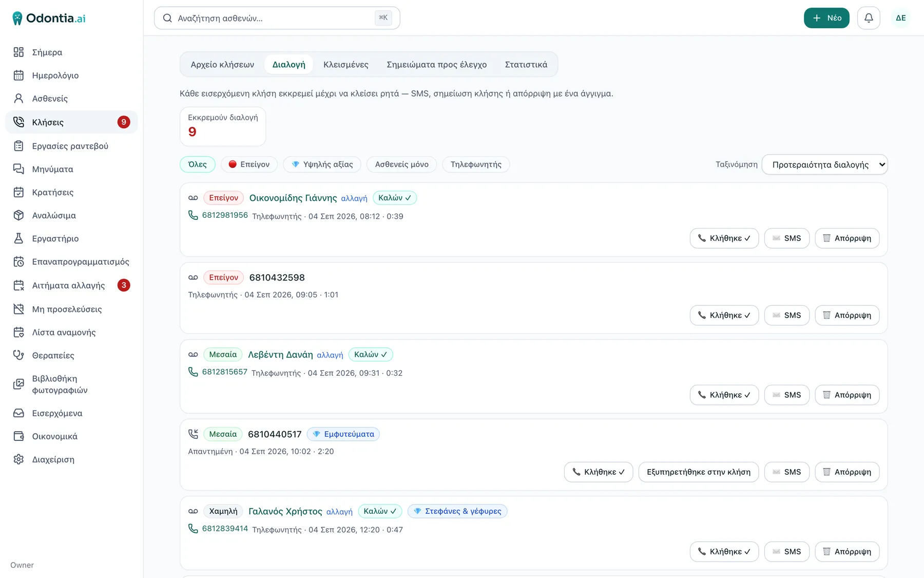Toggle the Τηλεφωνητής filter chip
Image resolution: width=924 pixels, height=578 pixels.
click(x=476, y=164)
